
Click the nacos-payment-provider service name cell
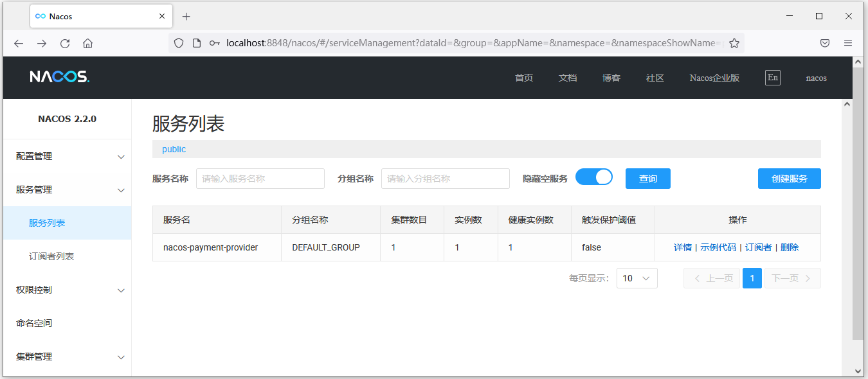click(217, 247)
